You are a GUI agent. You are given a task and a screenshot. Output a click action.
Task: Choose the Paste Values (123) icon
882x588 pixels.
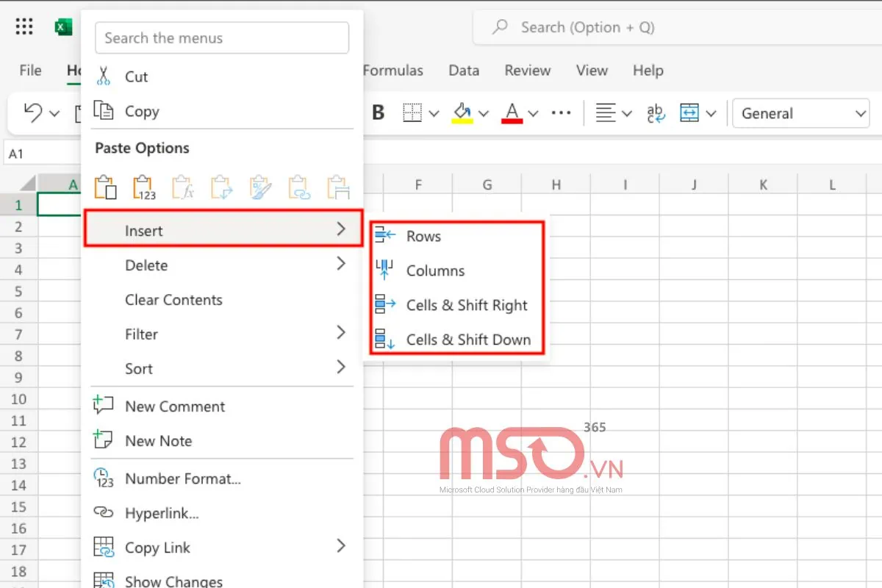(x=144, y=187)
